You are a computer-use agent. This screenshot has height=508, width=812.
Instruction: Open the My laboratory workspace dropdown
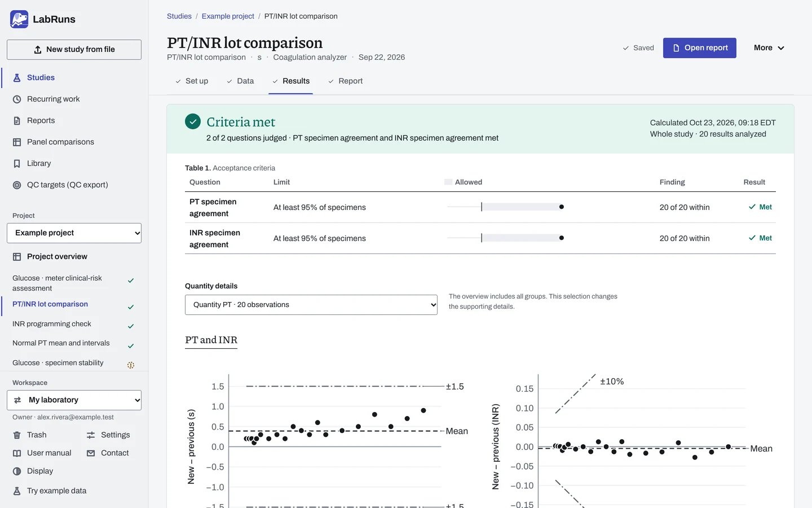pyautogui.click(x=74, y=400)
